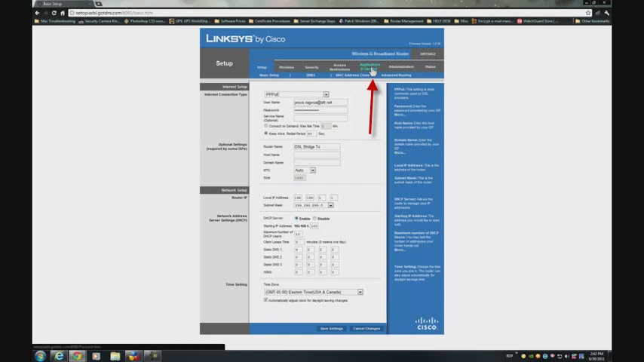Open file explorer from taskbar
Screen dimensions: 644x362
(x=115, y=356)
